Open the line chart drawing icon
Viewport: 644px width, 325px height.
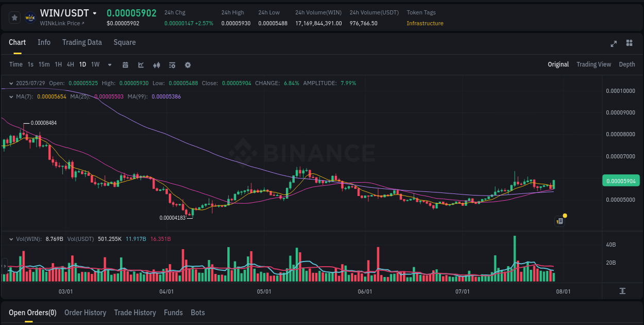tap(141, 65)
